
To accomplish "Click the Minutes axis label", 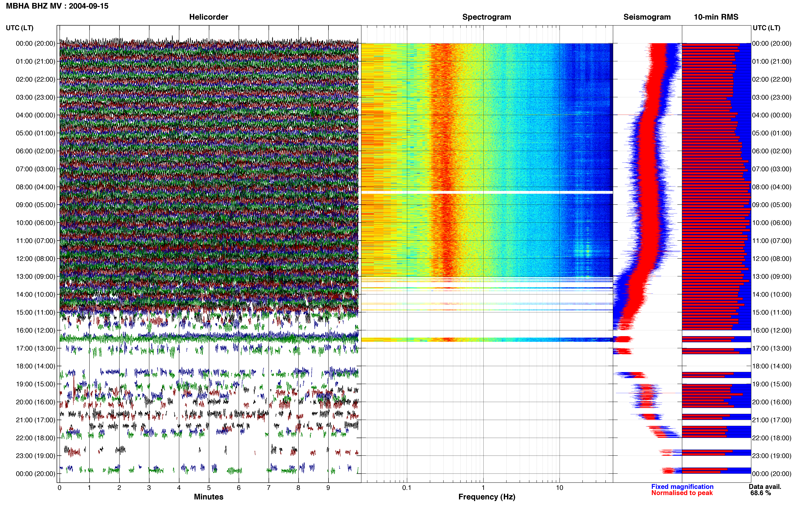I will (x=209, y=497).
